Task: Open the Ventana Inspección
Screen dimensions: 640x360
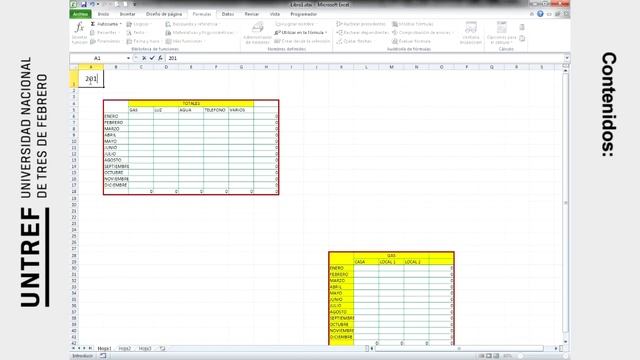Action: 471,33
